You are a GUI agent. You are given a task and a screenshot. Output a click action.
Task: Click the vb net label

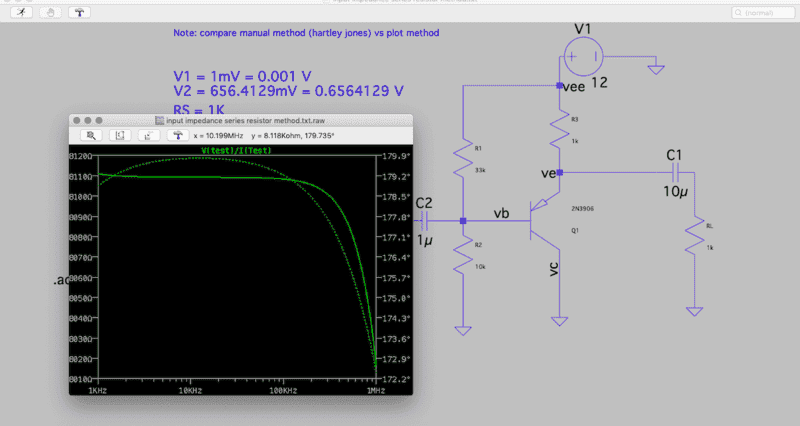click(502, 213)
